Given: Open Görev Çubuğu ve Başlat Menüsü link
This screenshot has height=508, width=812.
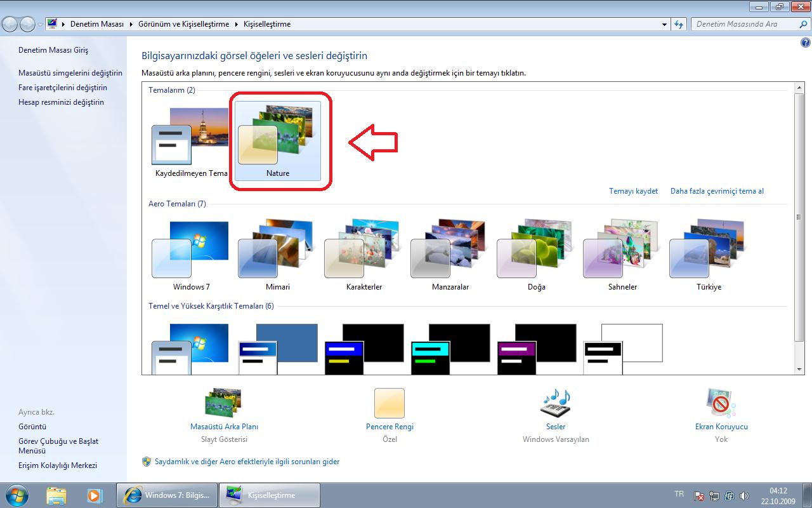Looking at the screenshot, I should 58,446.
